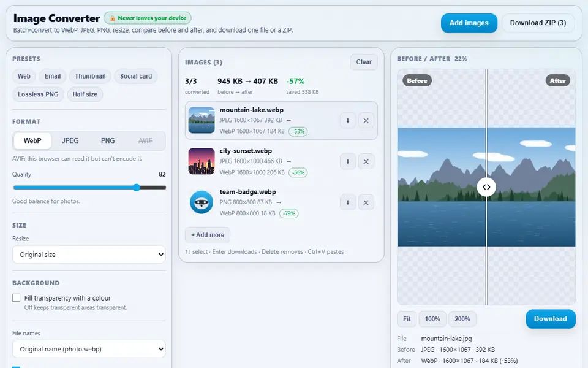The width and height of the screenshot is (588, 368).
Task: Set preview zoom to 100%
Action: 432,319
